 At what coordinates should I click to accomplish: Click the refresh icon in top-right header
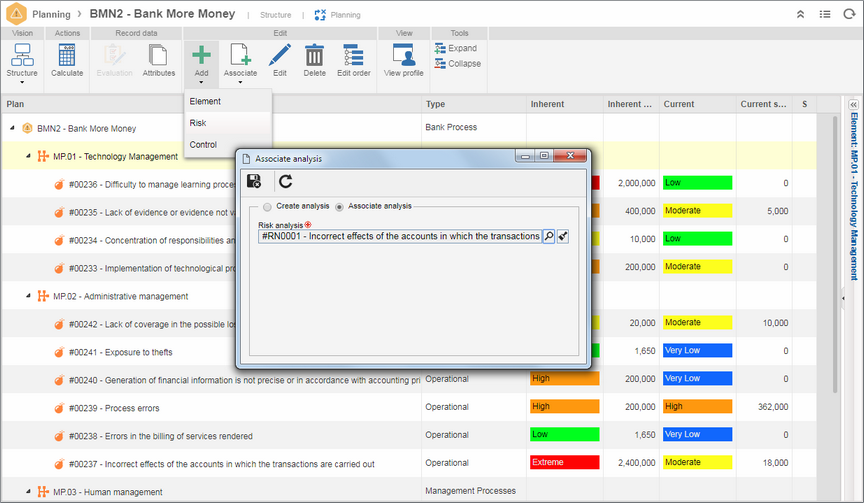coord(849,14)
